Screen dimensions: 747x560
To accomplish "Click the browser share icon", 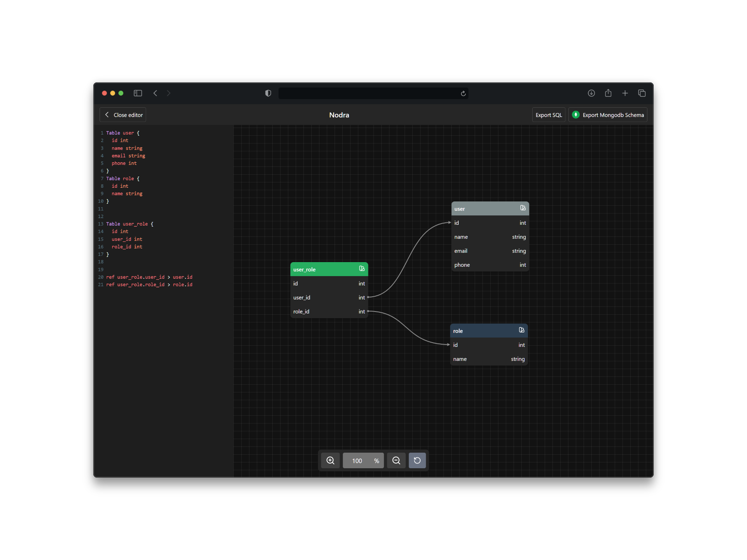I will pyautogui.click(x=608, y=93).
